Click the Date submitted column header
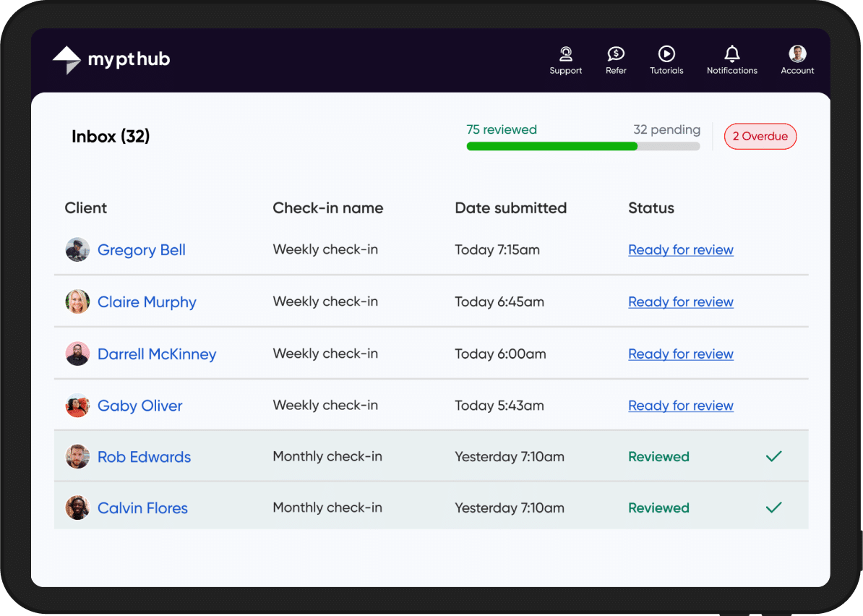The height and width of the screenshot is (616, 863). coord(510,208)
